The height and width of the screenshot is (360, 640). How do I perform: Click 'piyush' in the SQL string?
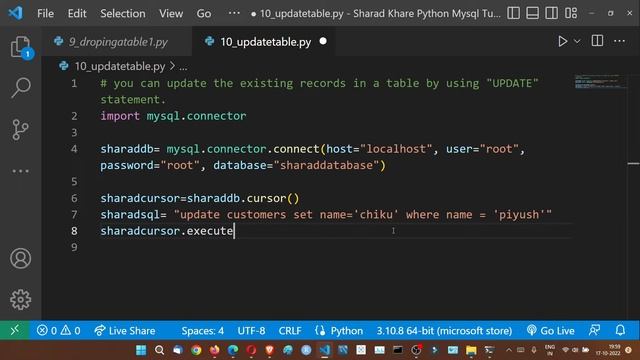[519, 215]
